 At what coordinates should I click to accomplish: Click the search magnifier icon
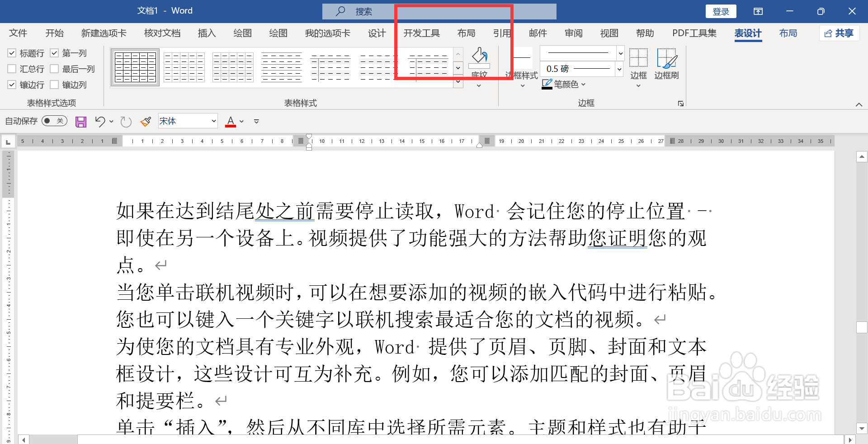[x=341, y=11]
